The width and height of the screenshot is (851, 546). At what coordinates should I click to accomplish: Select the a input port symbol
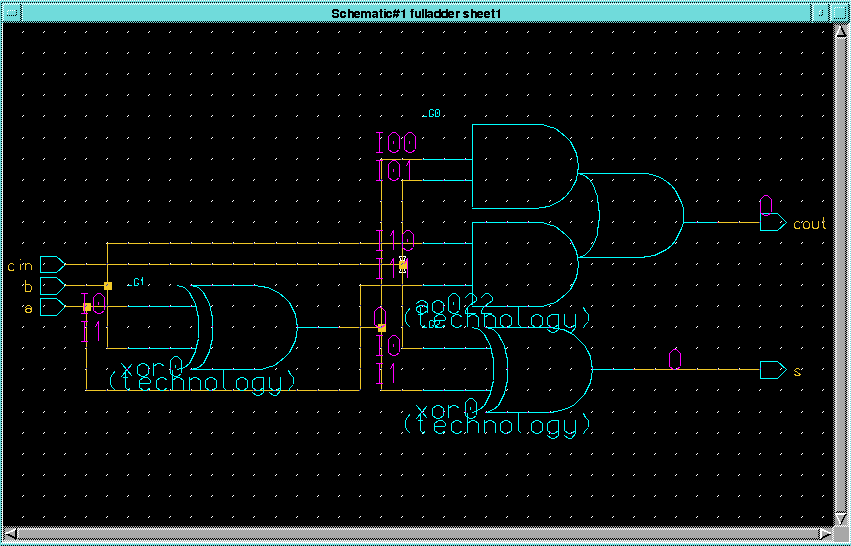[x=52, y=307]
